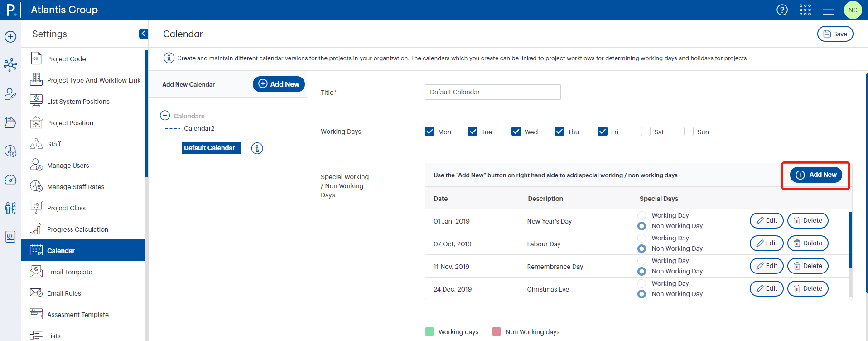This screenshot has width=868, height=341.
Task: Delete the Labour Day entry
Action: pos(808,243)
